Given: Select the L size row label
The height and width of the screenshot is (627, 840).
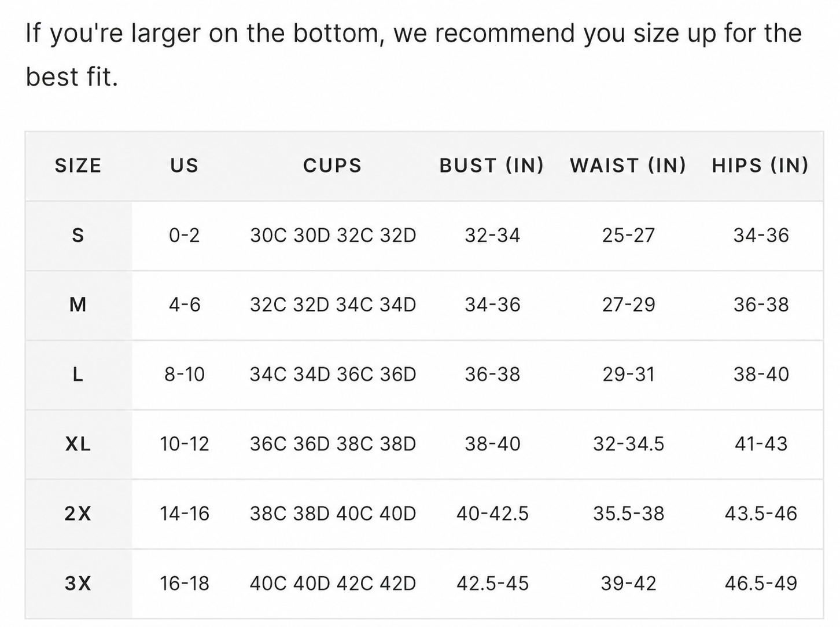Looking at the screenshot, I should point(78,375).
